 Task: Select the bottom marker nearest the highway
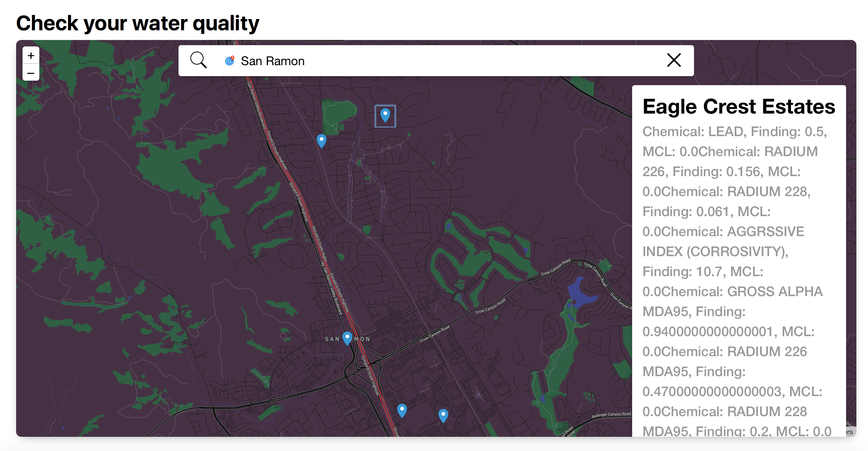(402, 410)
